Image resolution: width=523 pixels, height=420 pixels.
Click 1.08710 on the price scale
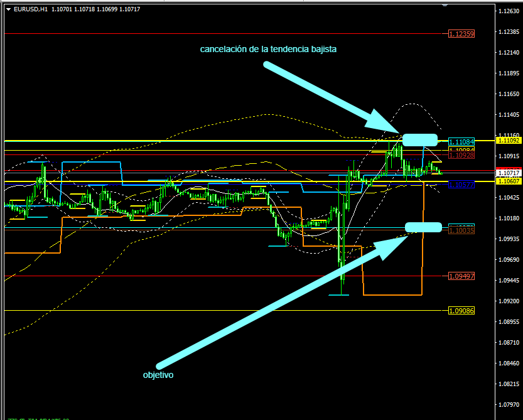(x=509, y=342)
